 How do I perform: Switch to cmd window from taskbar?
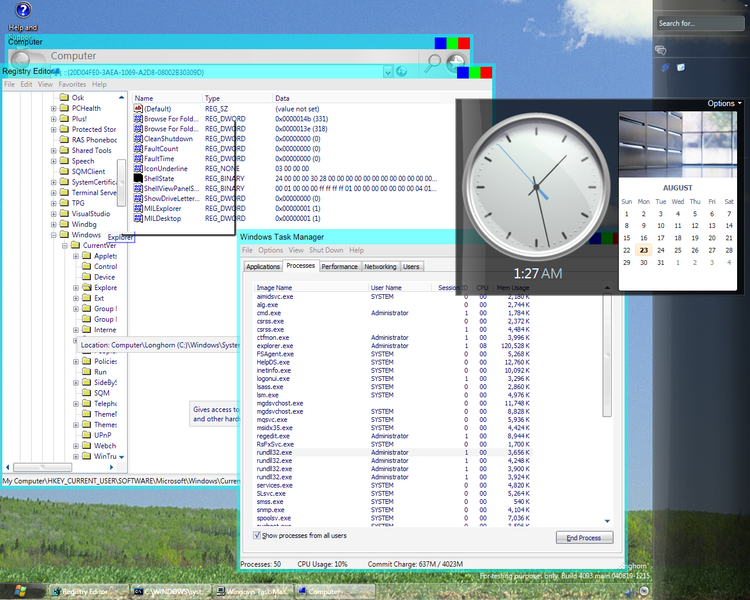point(171,592)
